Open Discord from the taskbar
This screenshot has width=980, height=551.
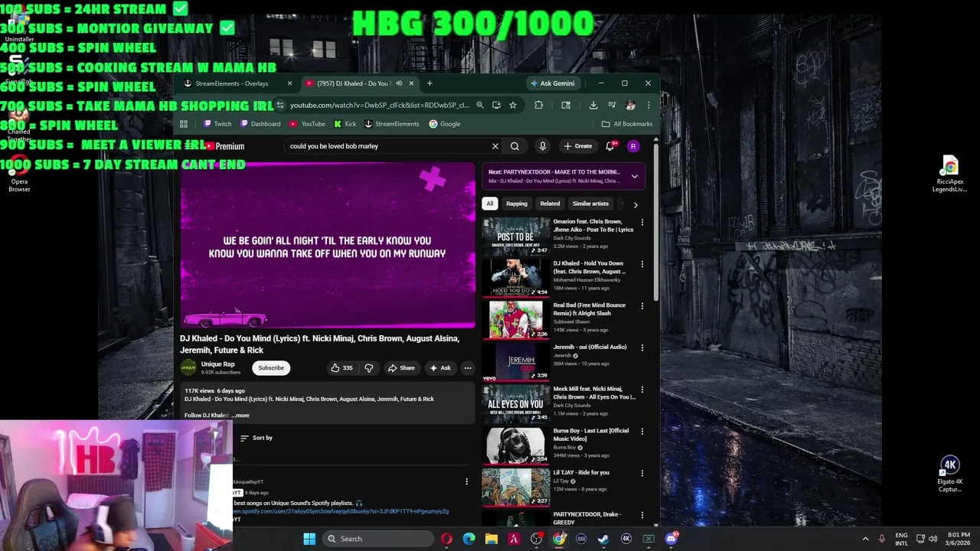coord(671,539)
